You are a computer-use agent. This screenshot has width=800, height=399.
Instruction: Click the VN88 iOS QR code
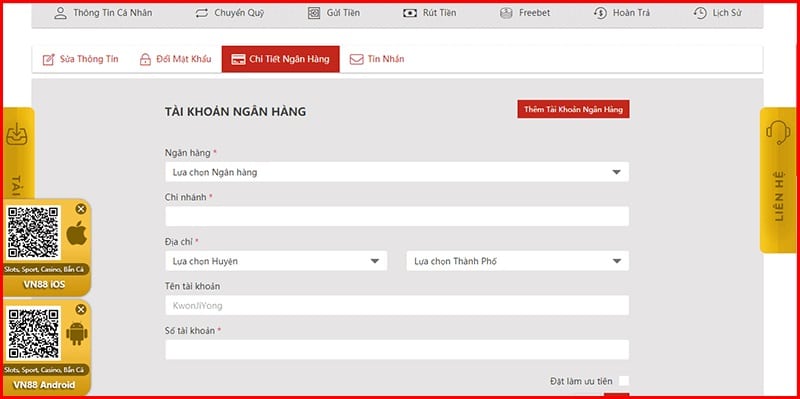coord(33,232)
